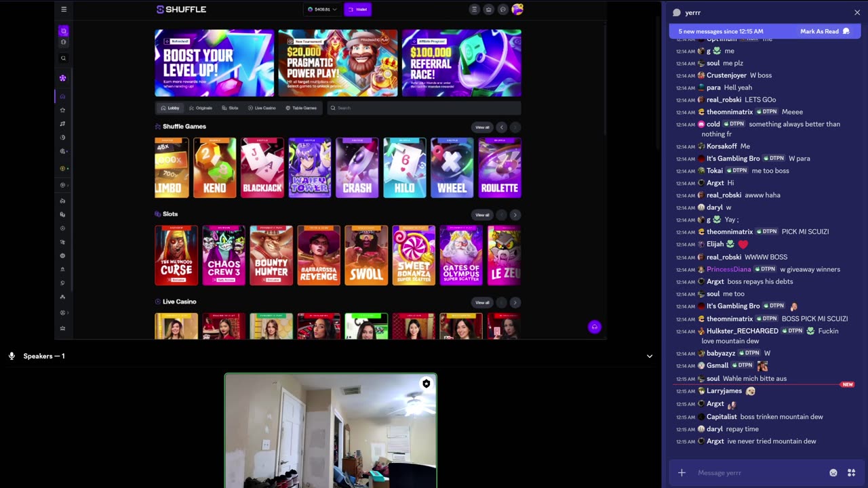
Task: Open the Wheel game
Action: (452, 167)
